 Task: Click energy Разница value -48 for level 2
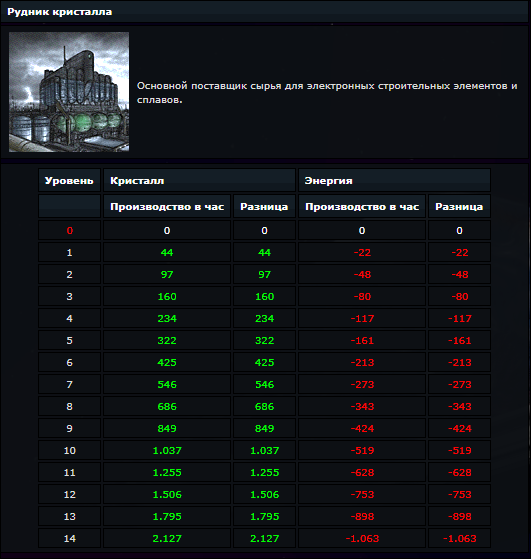click(459, 275)
